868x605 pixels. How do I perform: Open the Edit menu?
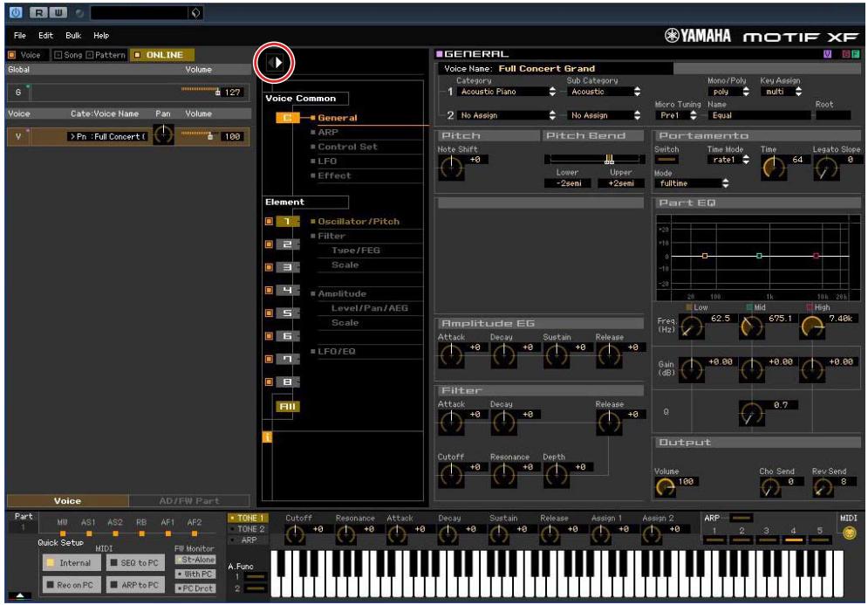pos(45,36)
